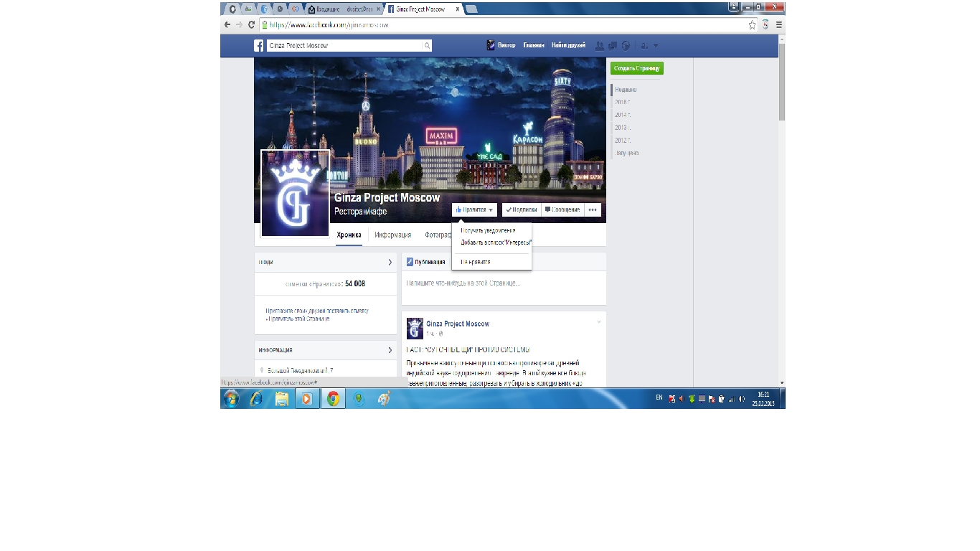Click invite friends to like link

(x=316, y=314)
